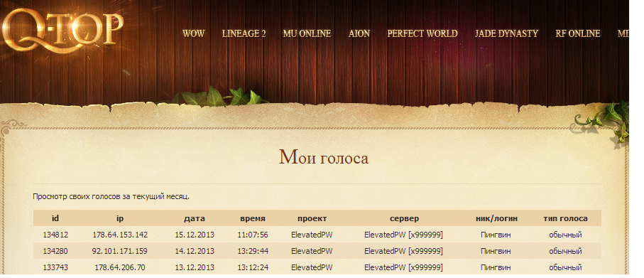Click vote type 'обычный' in the 13:29:44 row

click(566, 251)
